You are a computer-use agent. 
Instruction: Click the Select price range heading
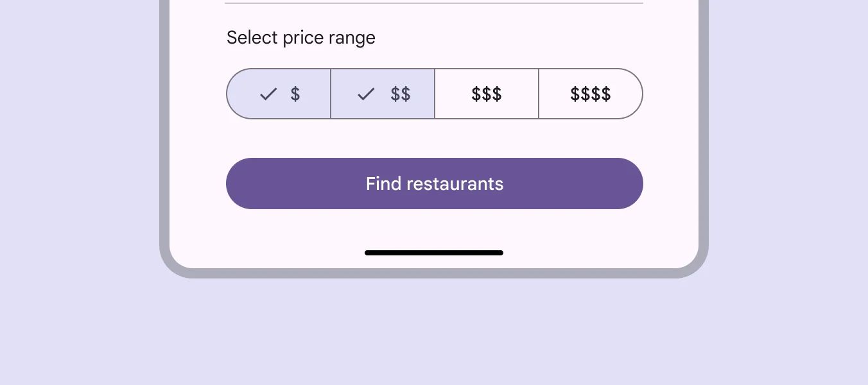click(x=300, y=38)
